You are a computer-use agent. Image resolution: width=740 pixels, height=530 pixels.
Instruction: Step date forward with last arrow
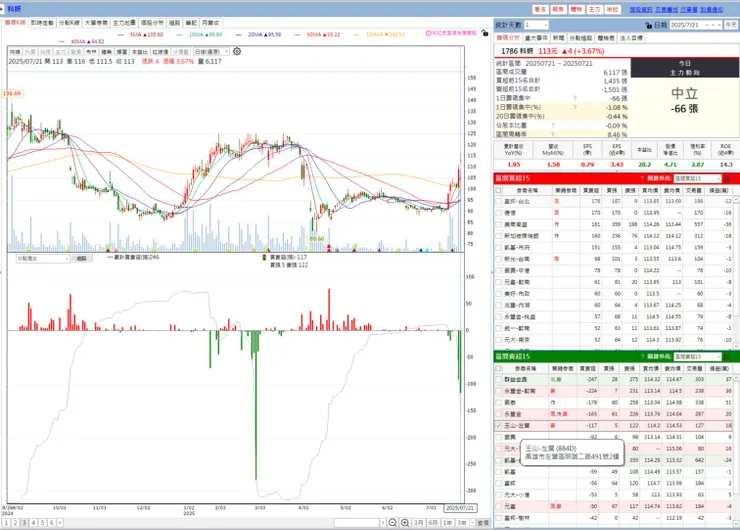click(719, 25)
